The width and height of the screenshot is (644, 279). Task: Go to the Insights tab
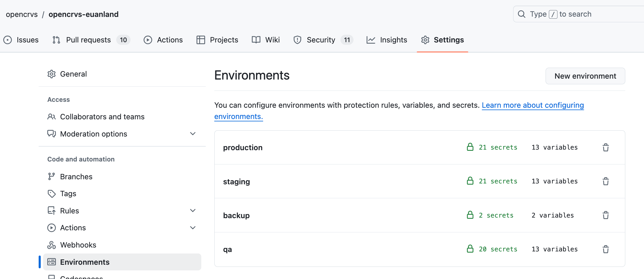[393, 40]
